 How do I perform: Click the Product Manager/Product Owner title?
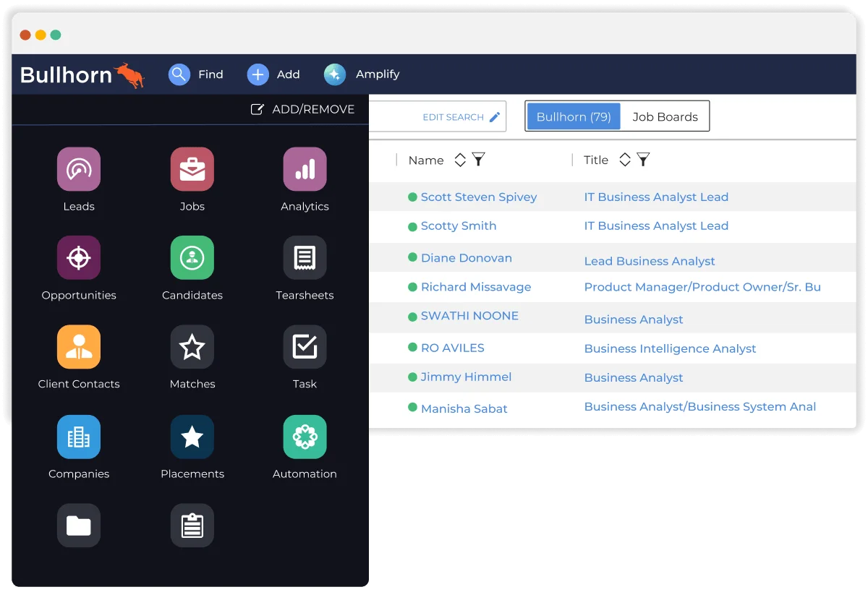tap(702, 287)
